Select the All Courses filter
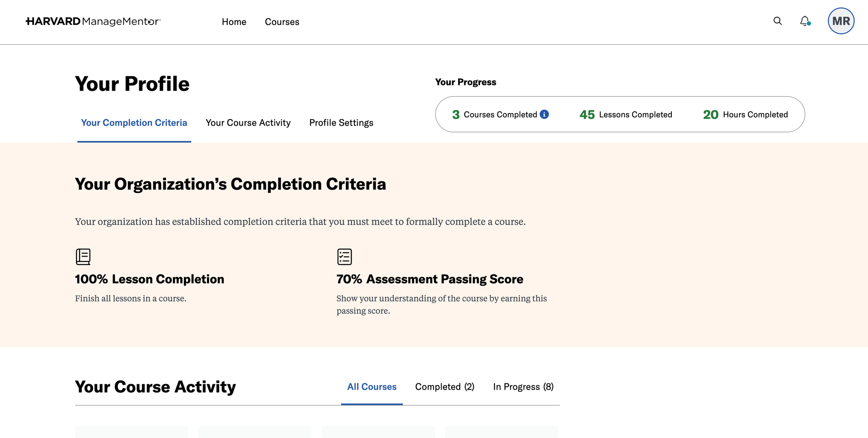Viewport: 868px width, 438px height. (x=372, y=387)
